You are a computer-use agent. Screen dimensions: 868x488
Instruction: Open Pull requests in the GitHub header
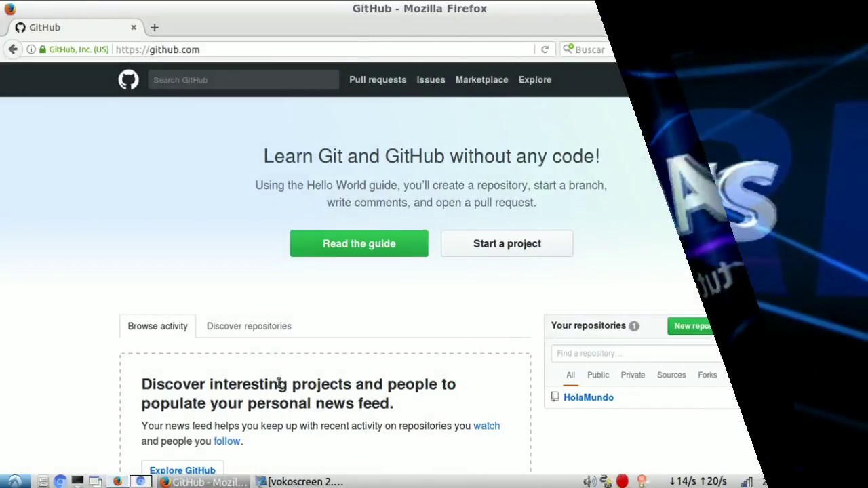pos(378,79)
